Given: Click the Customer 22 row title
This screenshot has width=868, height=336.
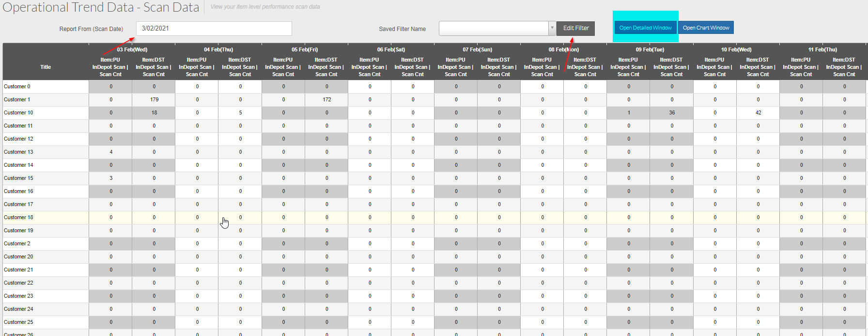Looking at the screenshot, I should click(x=18, y=283).
